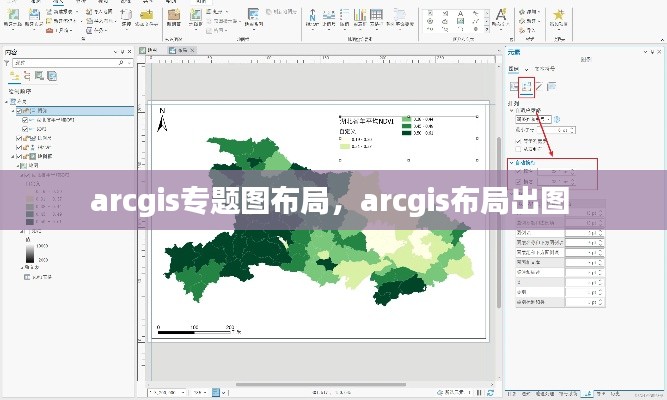Screen dimensions: 667x400
Task: Click the Contents pane auto-hide pin
Action: coord(123,52)
